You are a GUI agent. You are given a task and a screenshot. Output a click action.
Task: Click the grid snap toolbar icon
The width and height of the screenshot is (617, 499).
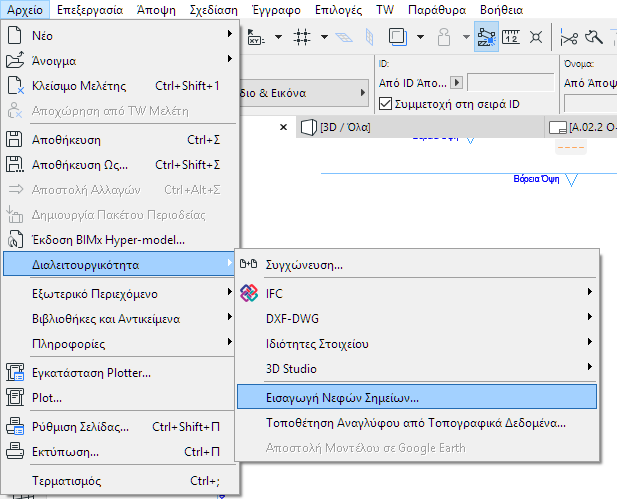point(302,37)
